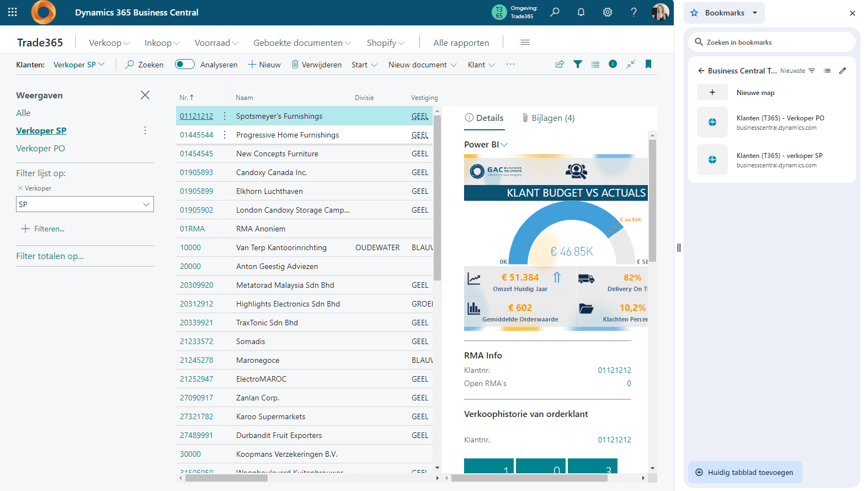Click the customer list horizontal scrollbar

pyautogui.click(x=226, y=478)
